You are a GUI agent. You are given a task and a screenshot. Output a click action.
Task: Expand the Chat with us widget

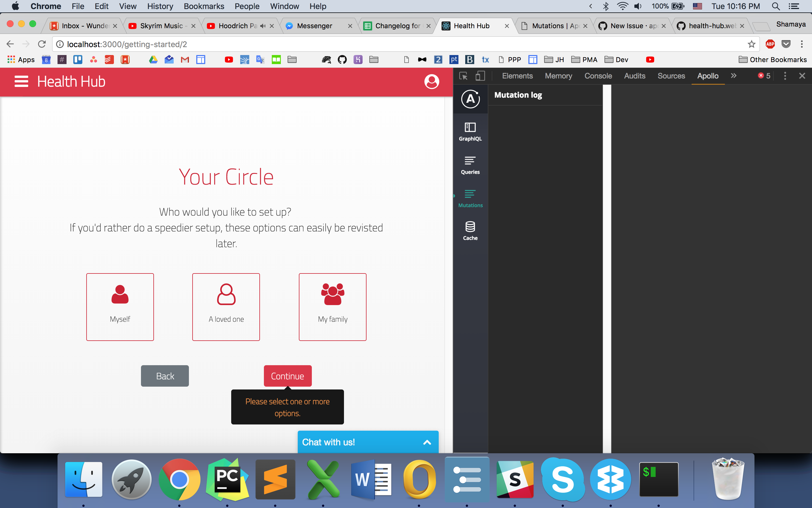coord(368,442)
